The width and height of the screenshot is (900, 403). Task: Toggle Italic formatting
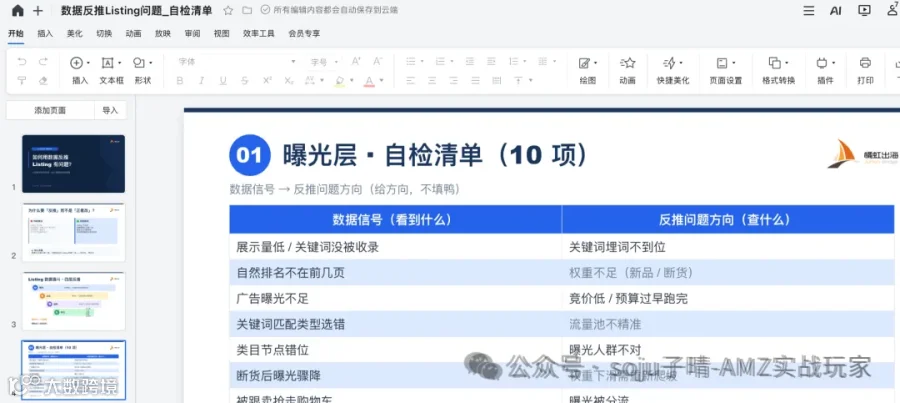point(201,80)
